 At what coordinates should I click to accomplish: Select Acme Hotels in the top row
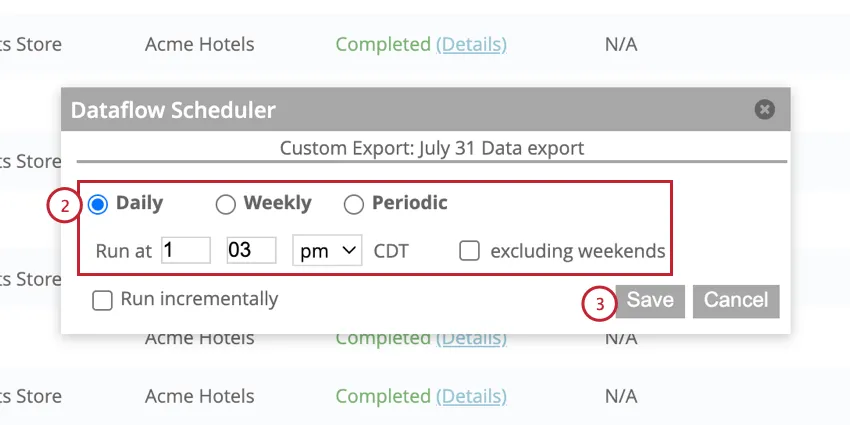point(199,44)
